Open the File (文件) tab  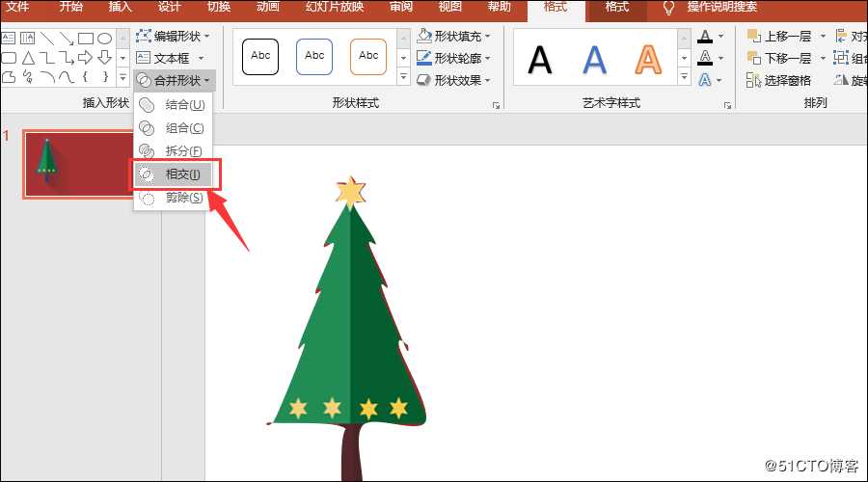17,7
